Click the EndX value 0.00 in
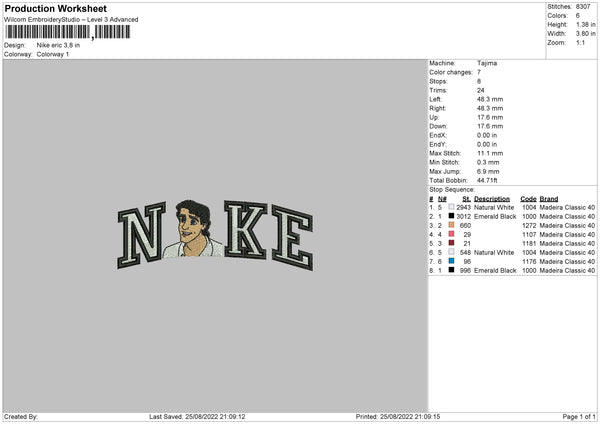 pos(487,135)
